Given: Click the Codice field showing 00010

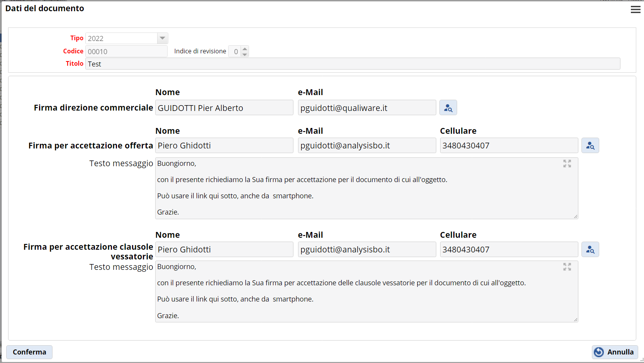Looking at the screenshot, I should coord(126,51).
